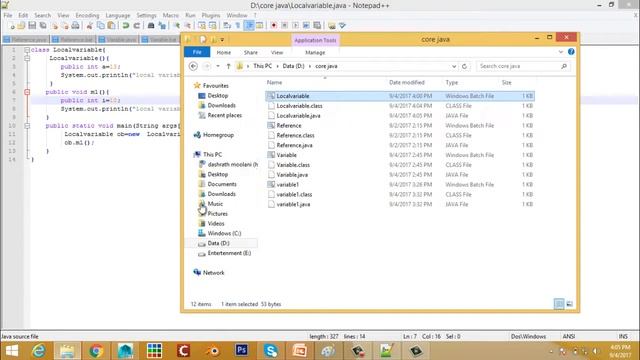Open the Plugins menu in Notepad++
Viewport: 640px width, 360px height.
coord(211,16)
